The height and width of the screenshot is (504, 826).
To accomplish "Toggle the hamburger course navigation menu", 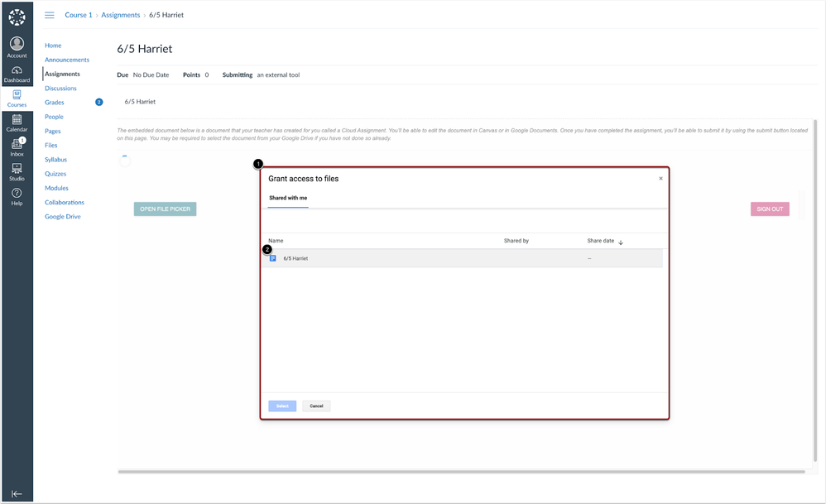I will tap(50, 15).
